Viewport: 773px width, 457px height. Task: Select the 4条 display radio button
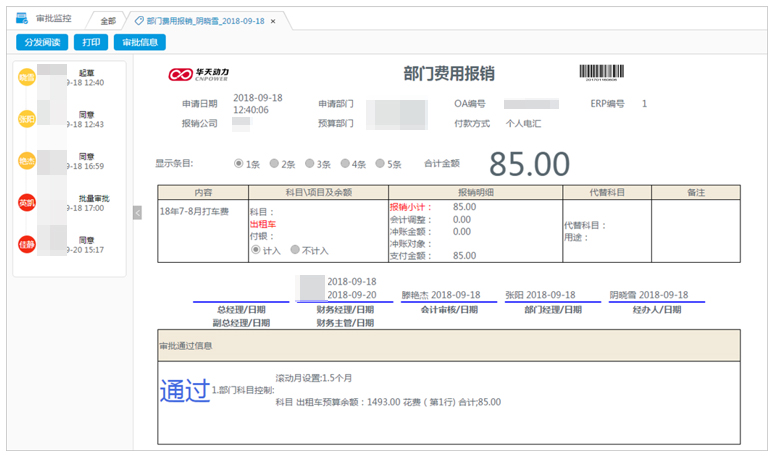click(x=345, y=163)
